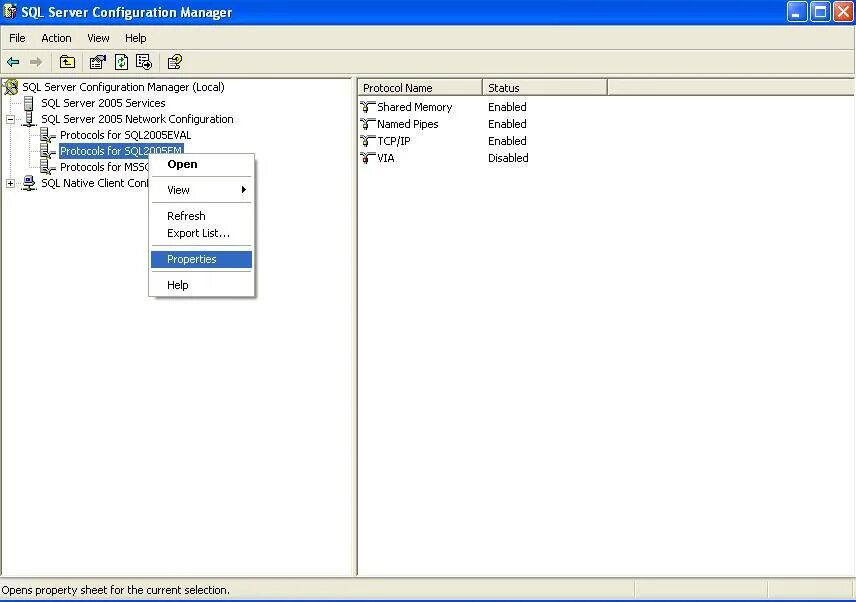856x602 pixels.
Task: Open the View menu in menu bar
Action: coord(98,38)
